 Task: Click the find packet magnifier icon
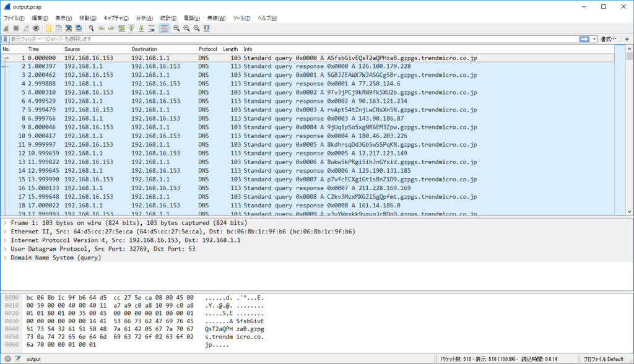tap(92, 28)
